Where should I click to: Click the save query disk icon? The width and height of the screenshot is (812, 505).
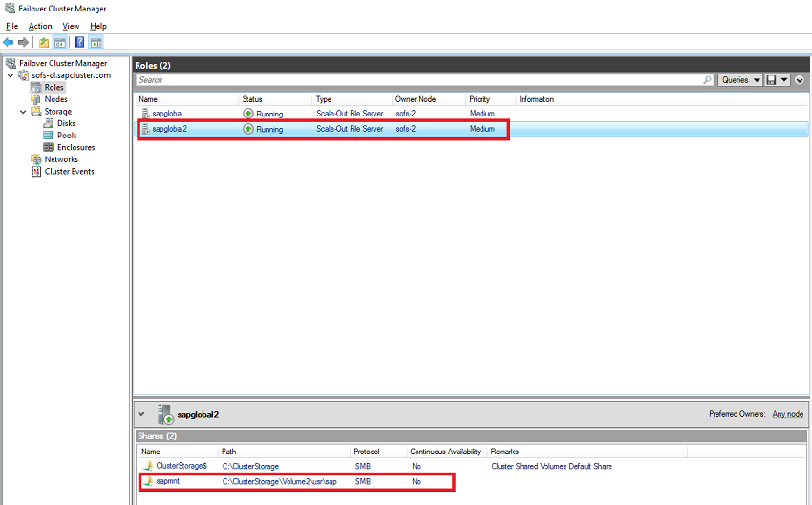coord(772,80)
